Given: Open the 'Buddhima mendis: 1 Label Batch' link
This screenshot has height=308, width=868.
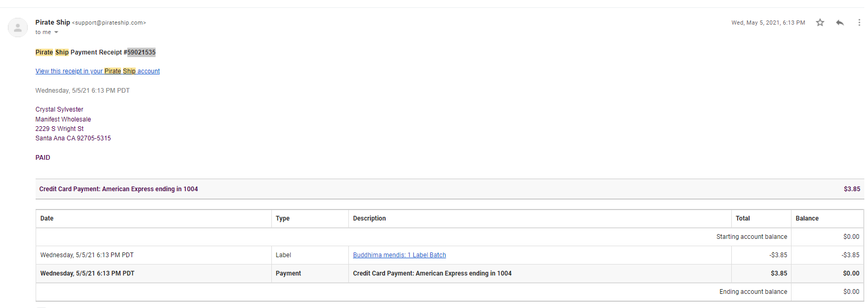Looking at the screenshot, I should click(399, 255).
